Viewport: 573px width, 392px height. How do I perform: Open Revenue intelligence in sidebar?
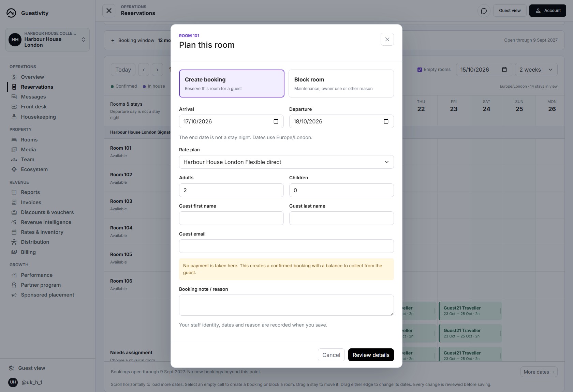pos(46,222)
